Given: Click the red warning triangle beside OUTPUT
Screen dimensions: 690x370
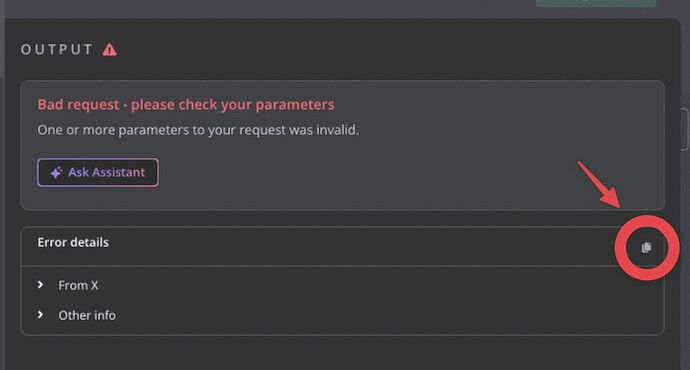Looking at the screenshot, I should coord(110,50).
